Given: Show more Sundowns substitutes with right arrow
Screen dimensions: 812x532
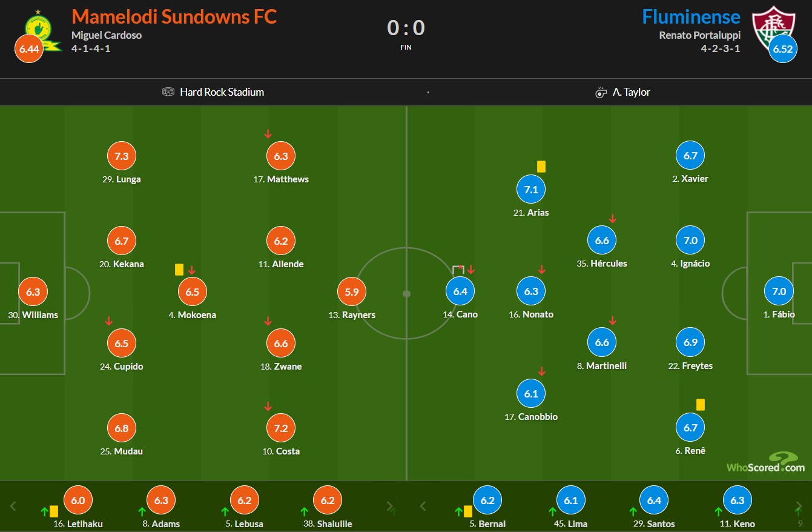Looking at the screenshot, I should (x=391, y=506).
